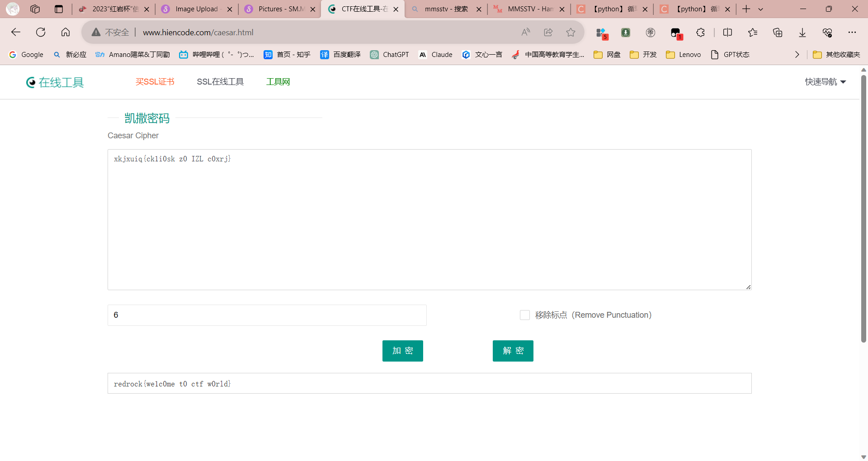Switch to the mmsstv - 搜索 tab

[446, 9]
